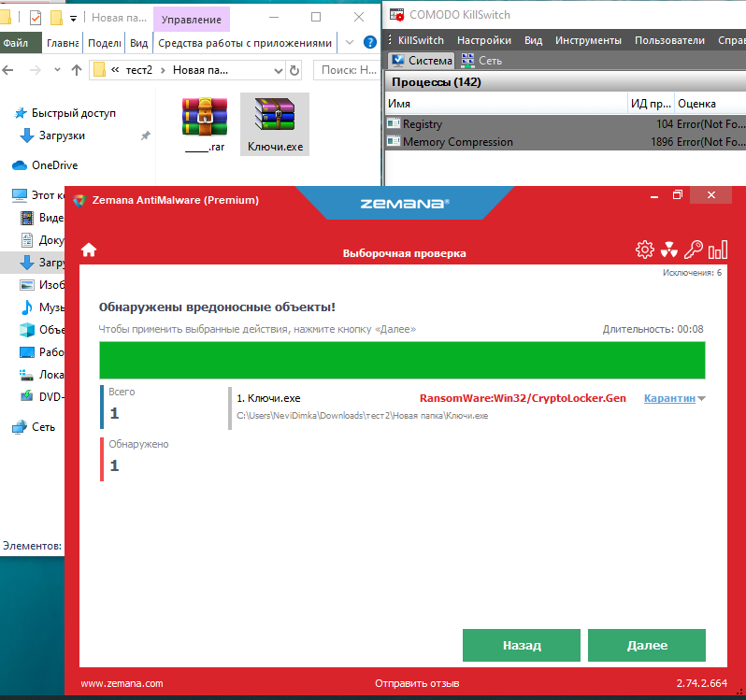The width and height of the screenshot is (746, 700).
Task: Click Отправить отзыв feedback link
Action: click(x=417, y=683)
